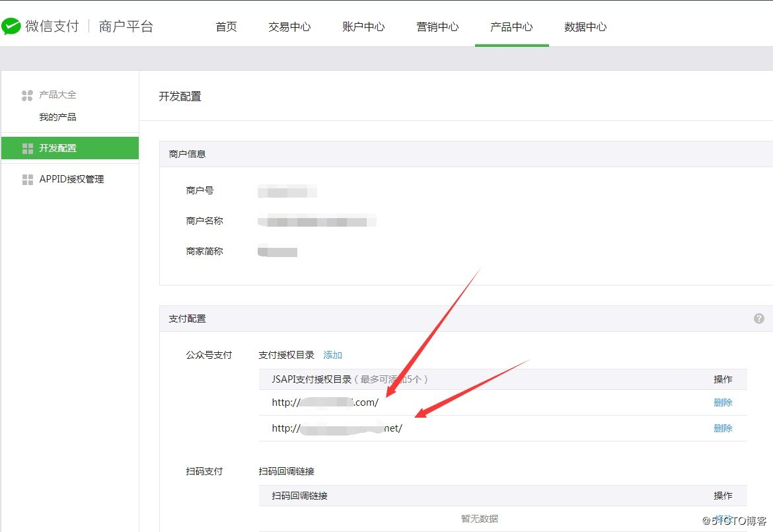This screenshot has height=532, width=773.
Task: Click the WeChat Pay green logo icon
Action: (x=12, y=25)
